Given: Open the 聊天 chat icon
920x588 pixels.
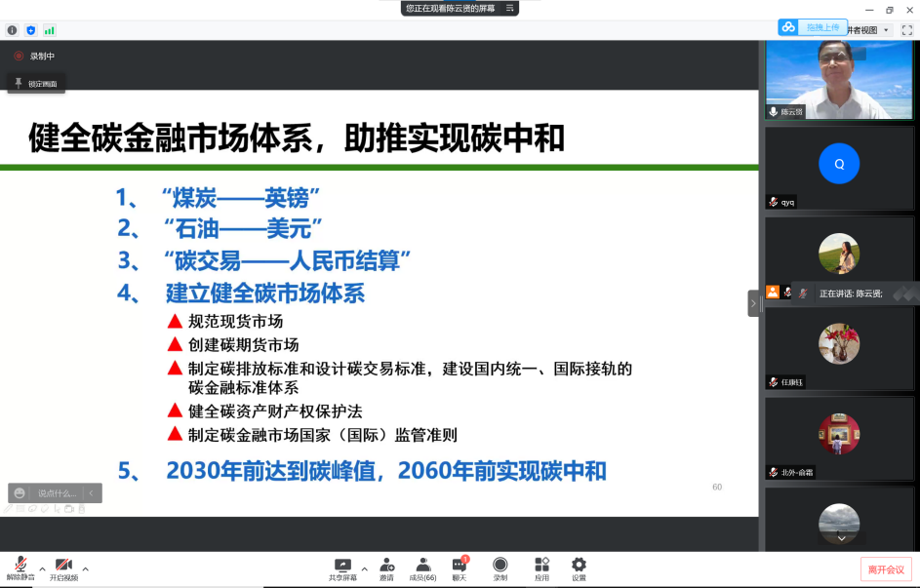Looking at the screenshot, I should click(460, 567).
